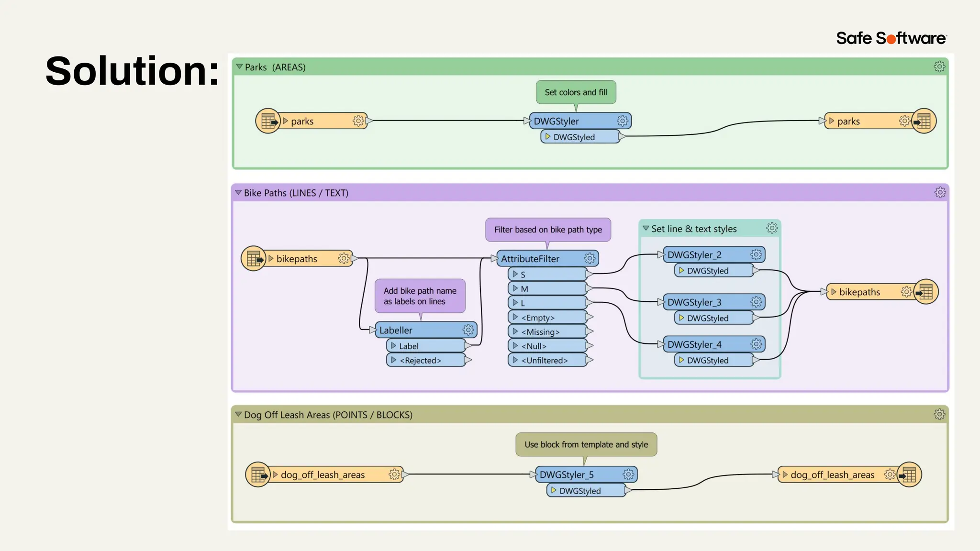Click the DWGStyler_4 transformer title

click(694, 344)
